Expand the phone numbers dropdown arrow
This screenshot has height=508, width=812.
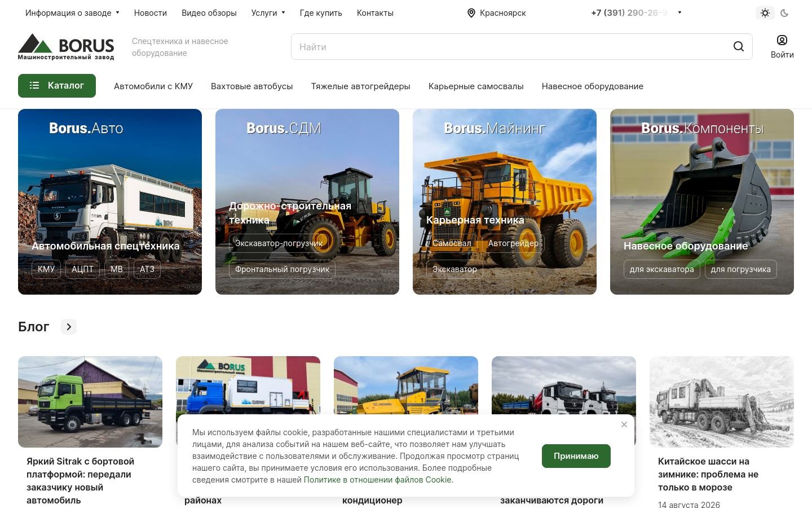pyautogui.click(x=679, y=12)
